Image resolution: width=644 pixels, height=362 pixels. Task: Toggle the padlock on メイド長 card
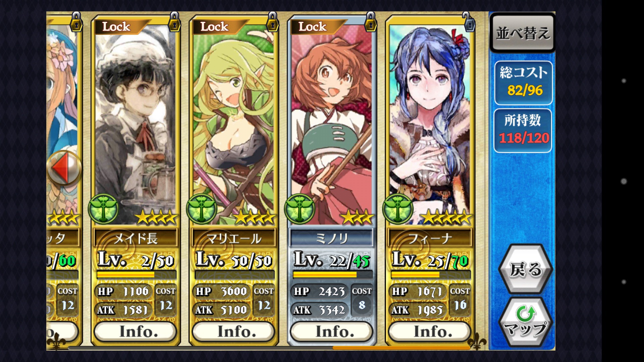point(174,21)
